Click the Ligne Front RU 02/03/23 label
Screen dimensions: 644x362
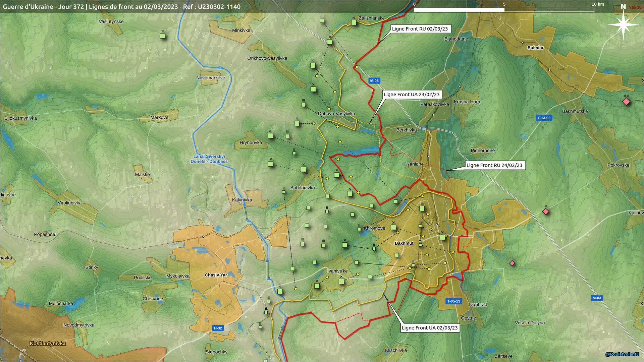click(420, 29)
